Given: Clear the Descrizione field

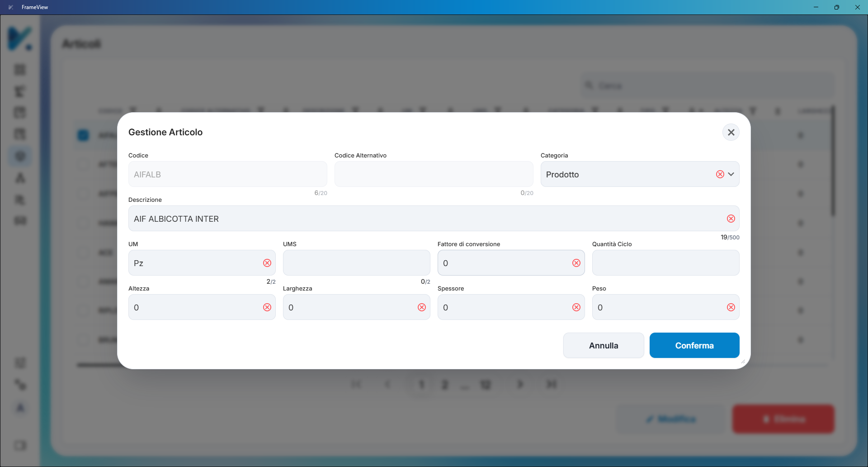Looking at the screenshot, I should [731, 219].
